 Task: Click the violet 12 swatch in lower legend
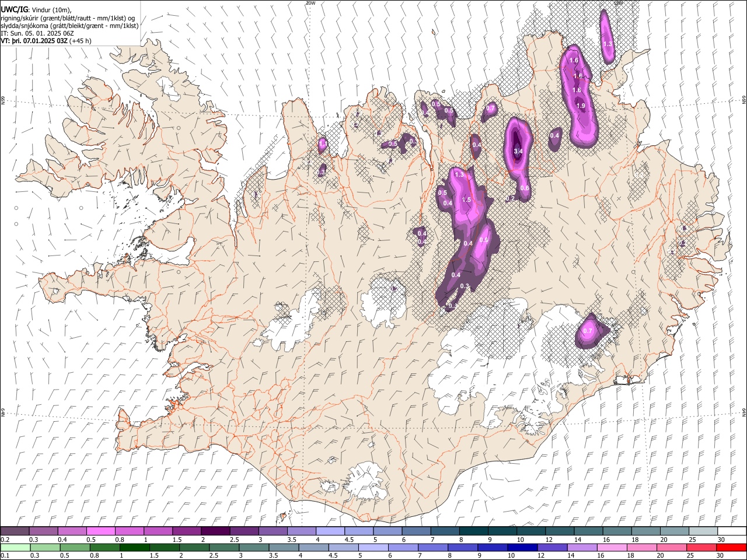pos(552,548)
